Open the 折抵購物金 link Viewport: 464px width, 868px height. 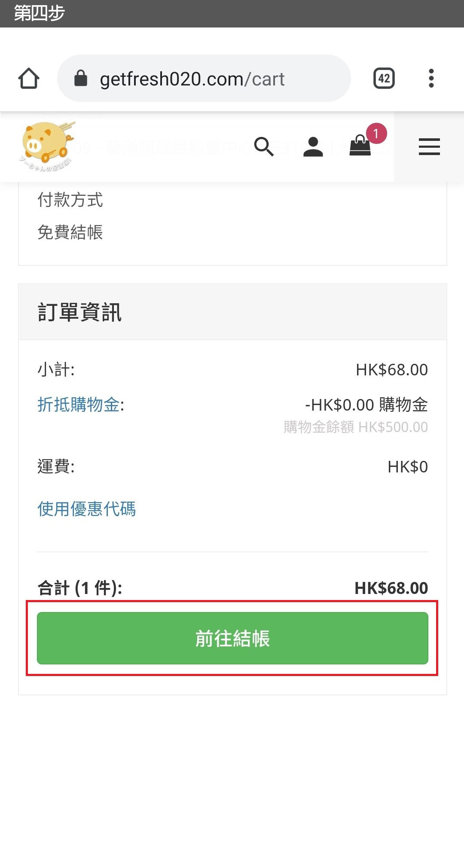tap(79, 405)
